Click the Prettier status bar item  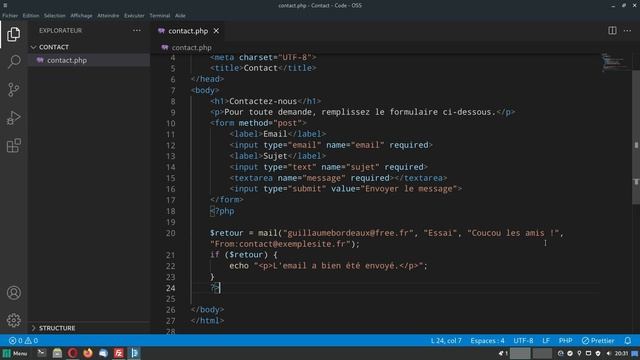(x=598, y=340)
